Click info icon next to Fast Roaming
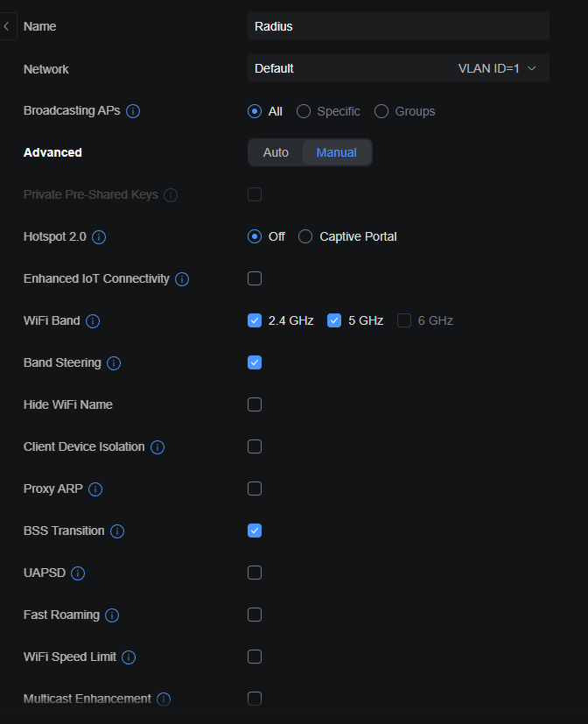The width and height of the screenshot is (588, 724). tap(112, 615)
